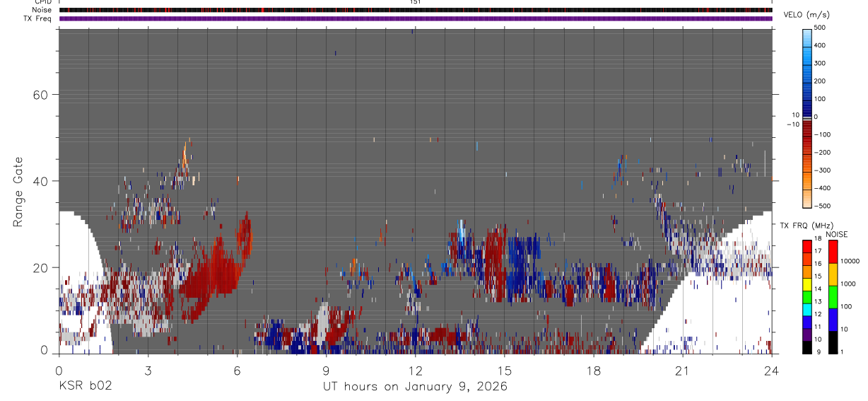
Task: Click the '13' tick on the TX FRQ legend
Action: point(819,301)
